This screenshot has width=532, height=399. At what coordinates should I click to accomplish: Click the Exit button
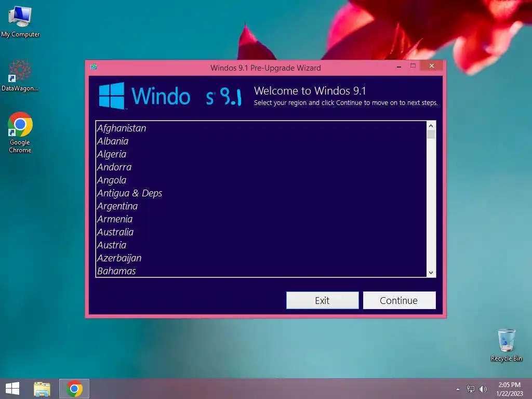tap(322, 300)
